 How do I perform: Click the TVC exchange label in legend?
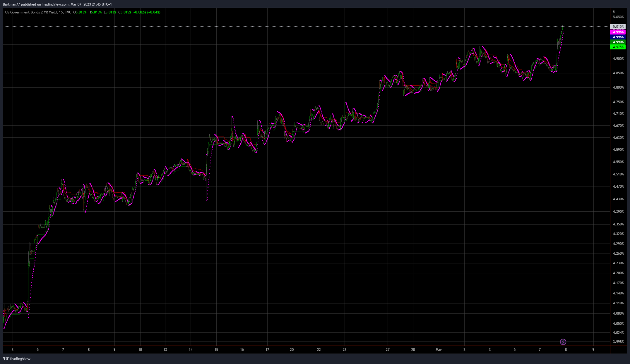[x=68, y=12]
